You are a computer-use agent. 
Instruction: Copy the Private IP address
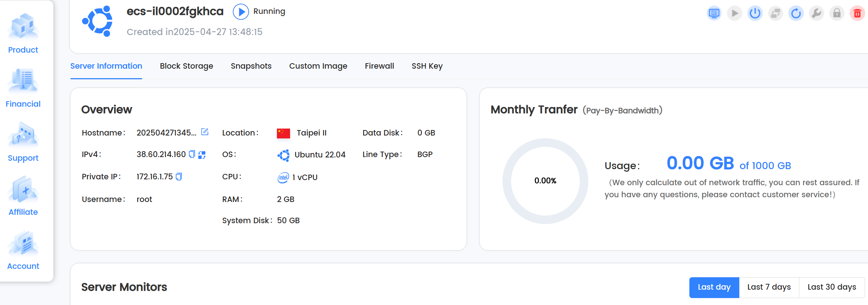click(x=179, y=177)
